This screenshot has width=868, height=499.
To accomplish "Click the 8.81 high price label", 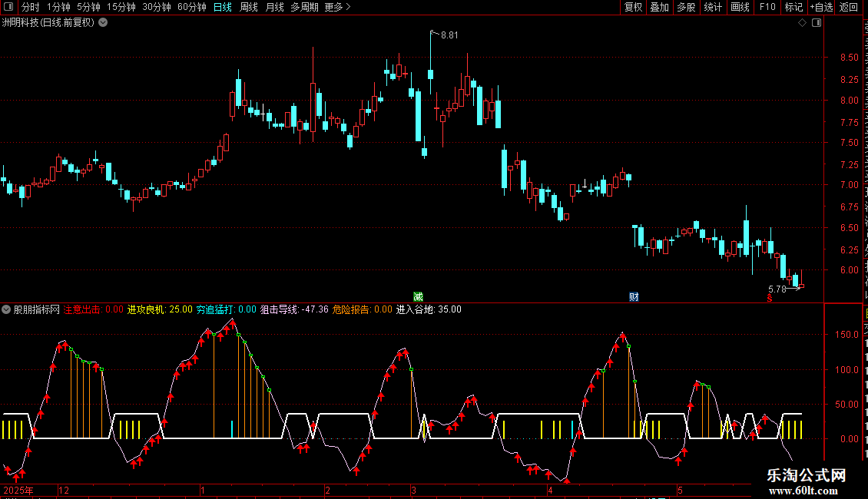I will click(449, 35).
